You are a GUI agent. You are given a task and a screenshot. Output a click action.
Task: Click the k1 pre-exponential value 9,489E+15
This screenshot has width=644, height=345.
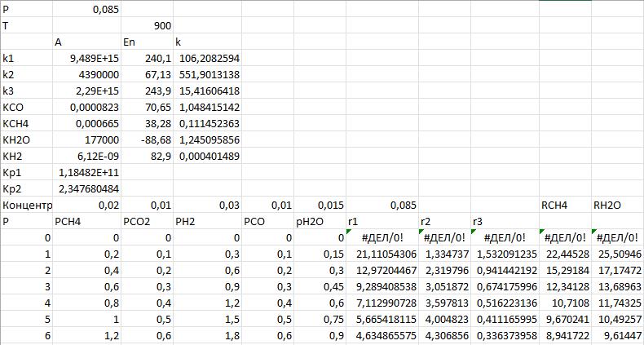(x=86, y=59)
